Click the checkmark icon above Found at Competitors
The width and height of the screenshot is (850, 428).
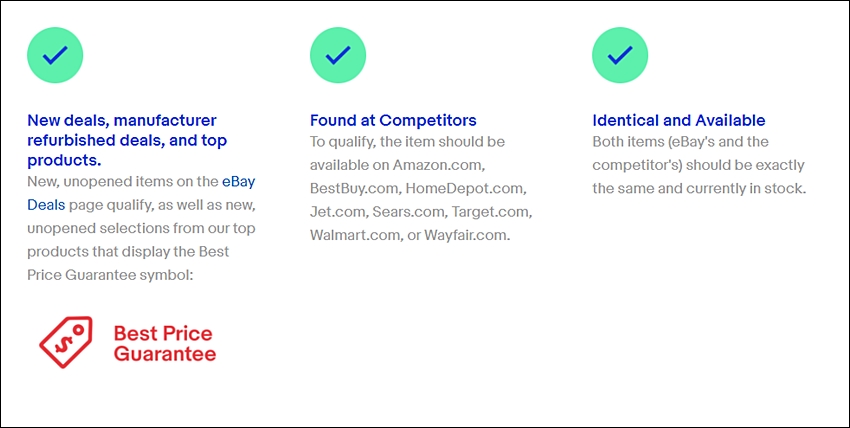coord(338,55)
